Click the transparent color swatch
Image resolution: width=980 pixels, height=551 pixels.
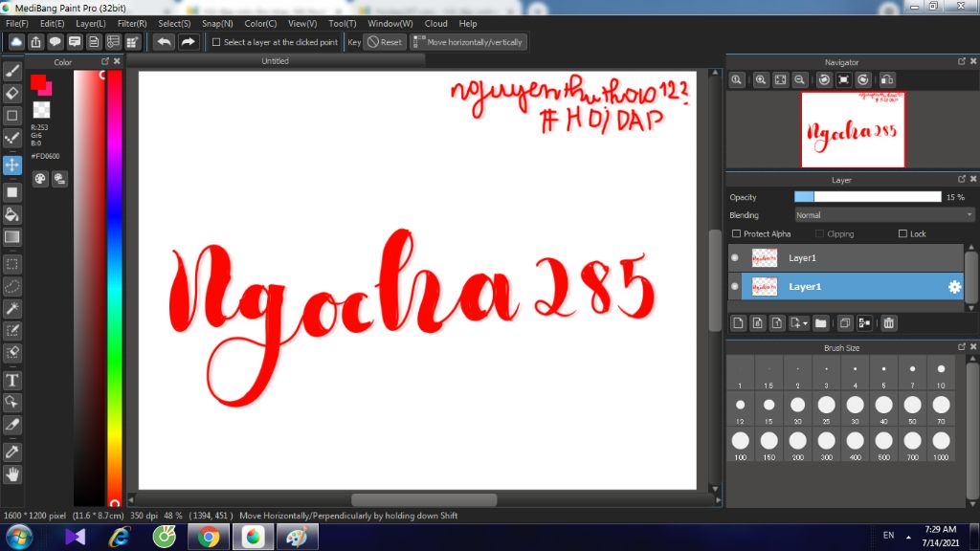41,110
